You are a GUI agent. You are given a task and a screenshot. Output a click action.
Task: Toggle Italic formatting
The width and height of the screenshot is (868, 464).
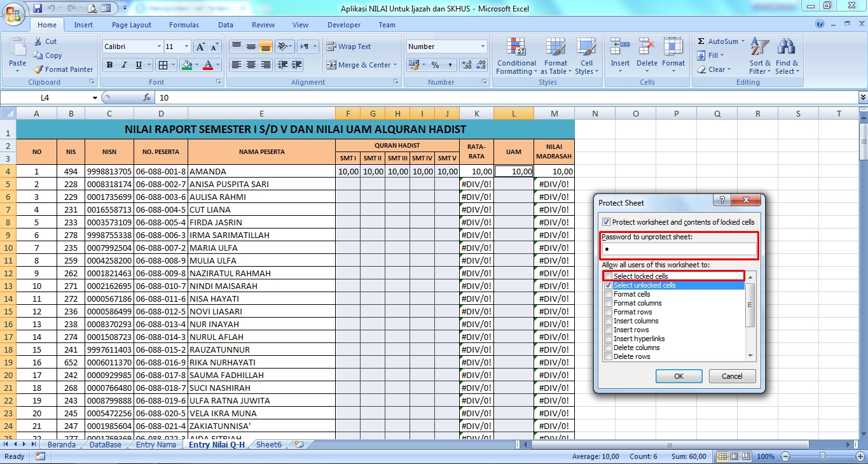click(x=123, y=65)
